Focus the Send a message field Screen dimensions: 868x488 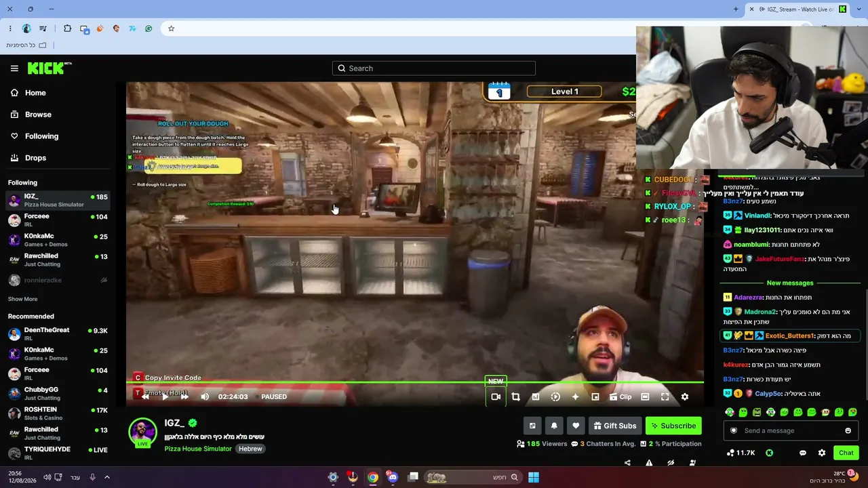791,431
